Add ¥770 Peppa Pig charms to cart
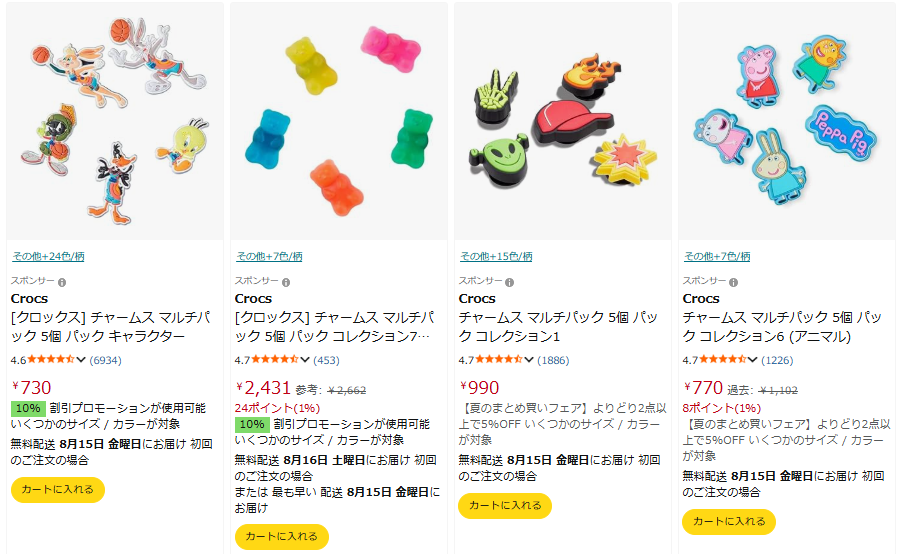 point(729,522)
